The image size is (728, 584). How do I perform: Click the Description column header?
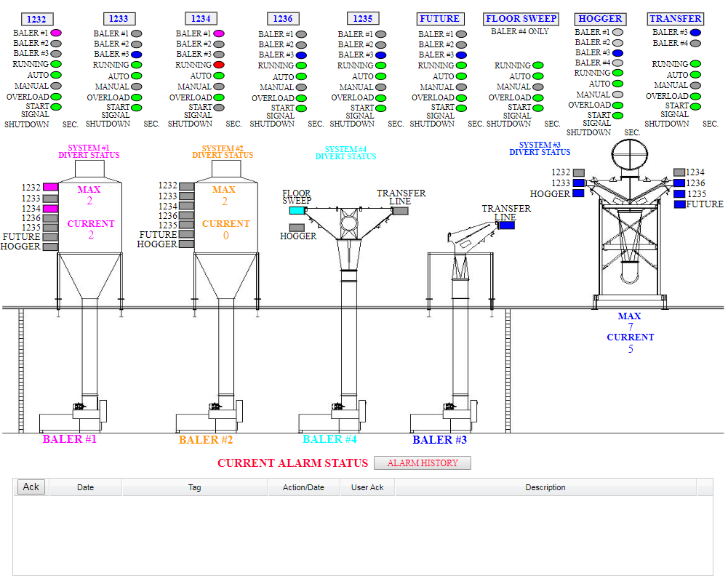[x=545, y=487]
